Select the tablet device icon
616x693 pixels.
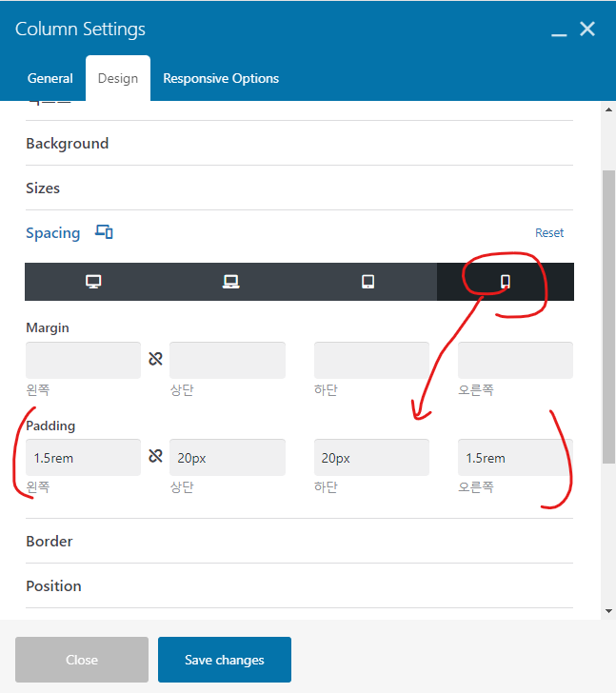pyautogui.click(x=368, y=282)
